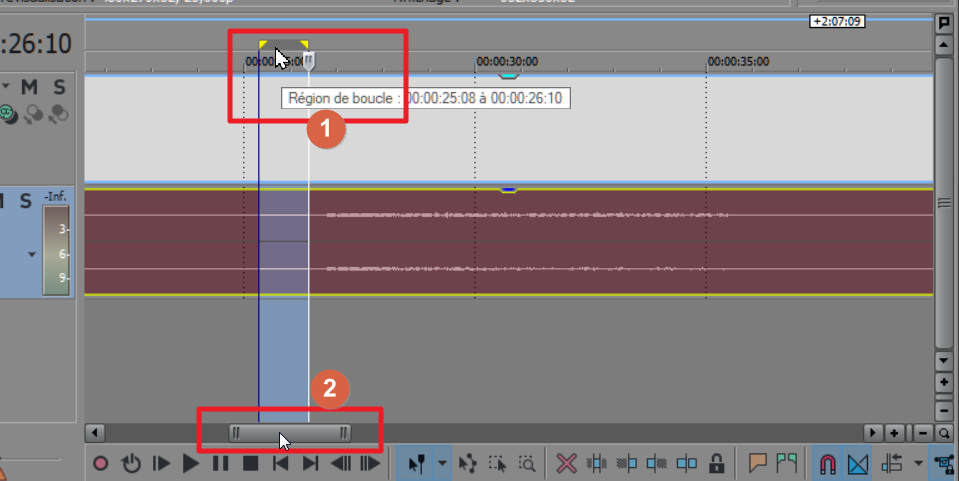Zoom out time with the horizontal minus button

(923, 433)
